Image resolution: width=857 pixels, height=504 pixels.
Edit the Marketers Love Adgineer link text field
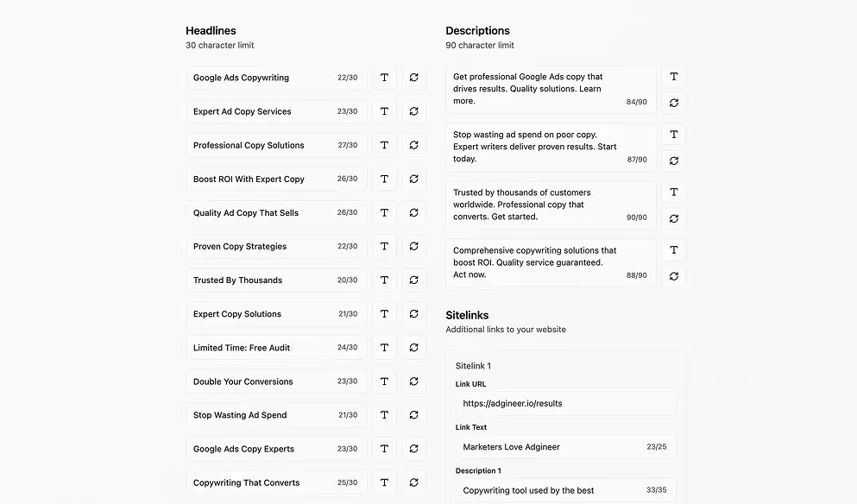coord(552,447)
